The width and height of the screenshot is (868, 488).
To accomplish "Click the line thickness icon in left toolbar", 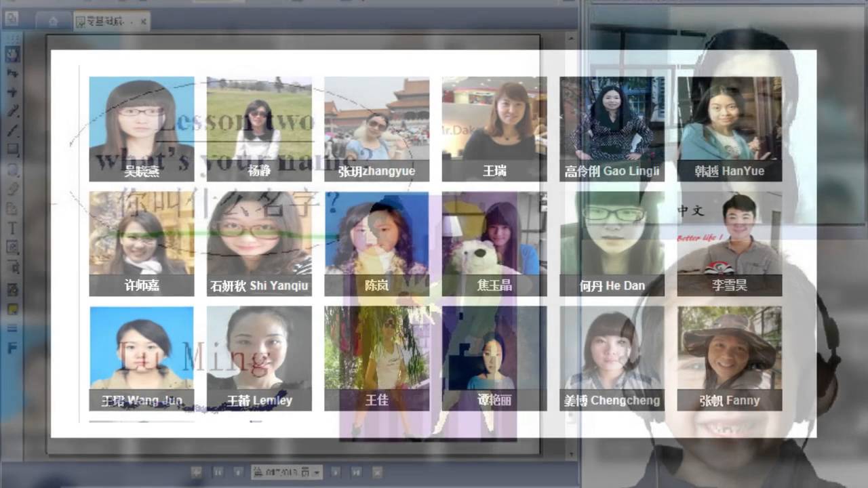I will (x=12, y=329).
